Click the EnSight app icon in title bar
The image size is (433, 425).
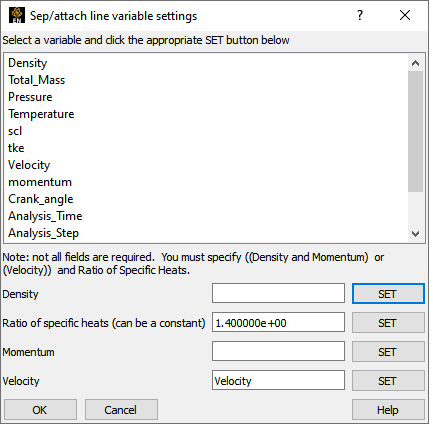click(17, 15)
